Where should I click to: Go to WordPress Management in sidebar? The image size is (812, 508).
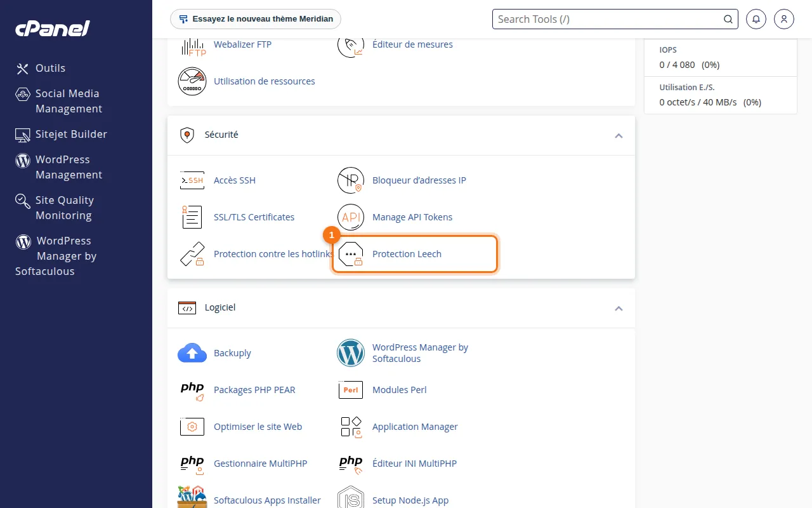58,167
